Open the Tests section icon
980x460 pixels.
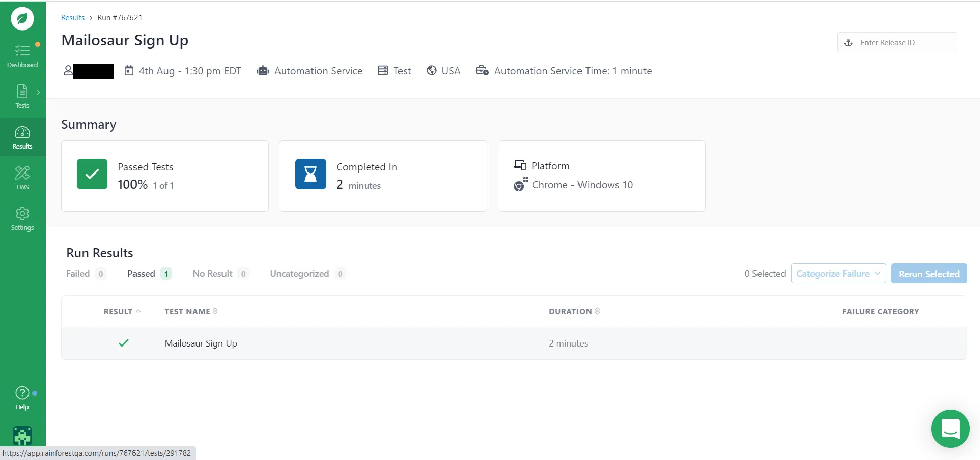22,96
